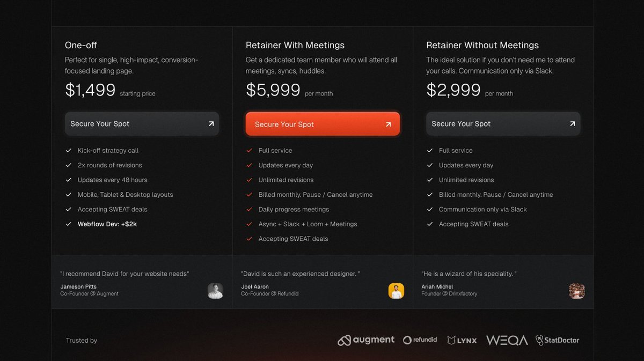Click Webflow Dev: +$2k add-on item
Screen dimensions: 644x361
pyautogui.click(x=107, y=224)
